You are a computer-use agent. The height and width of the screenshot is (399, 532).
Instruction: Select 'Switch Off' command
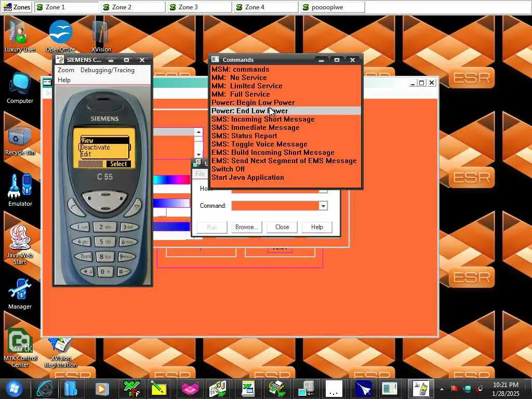coord(286,169)
